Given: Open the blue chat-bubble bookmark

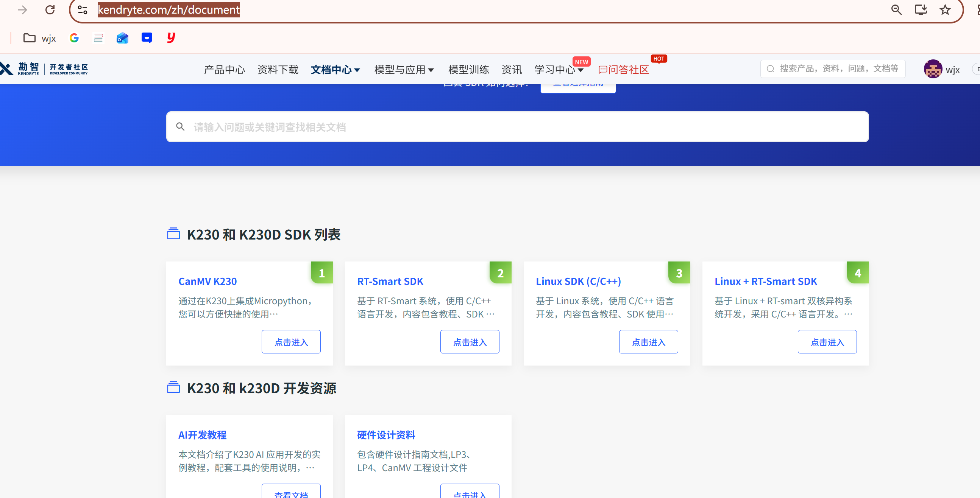Looking at the screenshot, I should (x=147, y=37).
